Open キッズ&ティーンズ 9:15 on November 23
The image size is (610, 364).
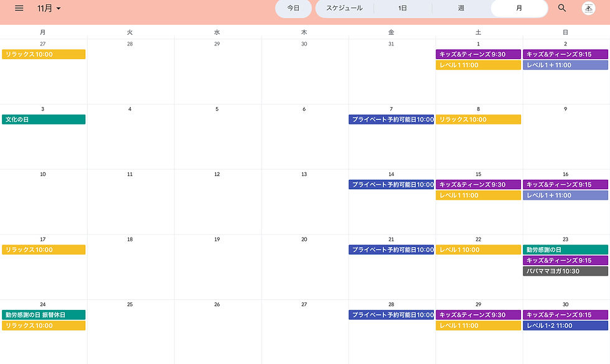(565, 261)
